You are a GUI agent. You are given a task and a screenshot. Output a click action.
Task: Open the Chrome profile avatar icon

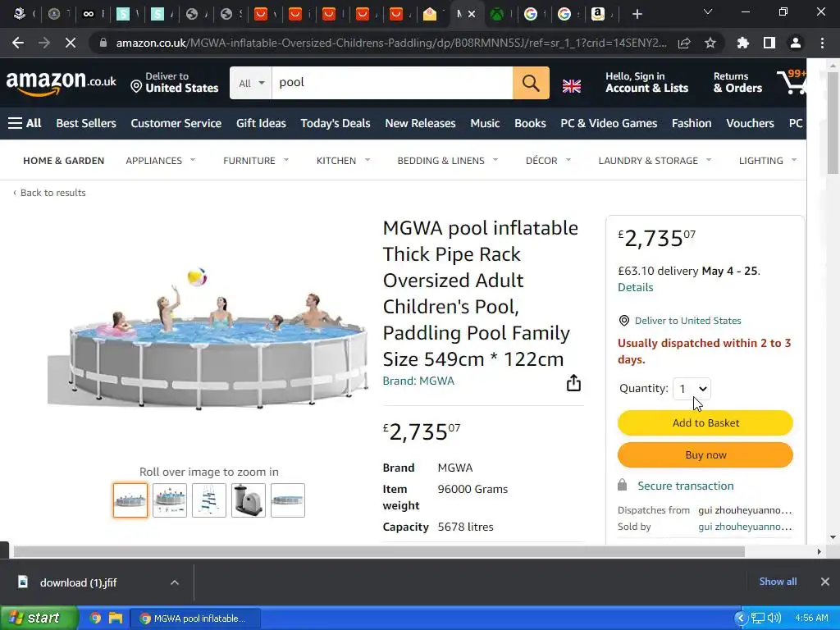(796, 43)
